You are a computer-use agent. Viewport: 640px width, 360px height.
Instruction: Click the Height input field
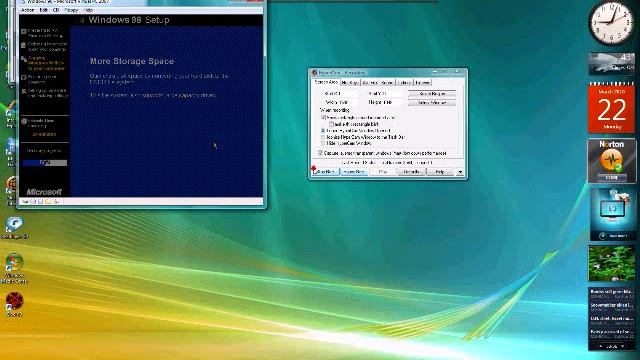(394, 102)
